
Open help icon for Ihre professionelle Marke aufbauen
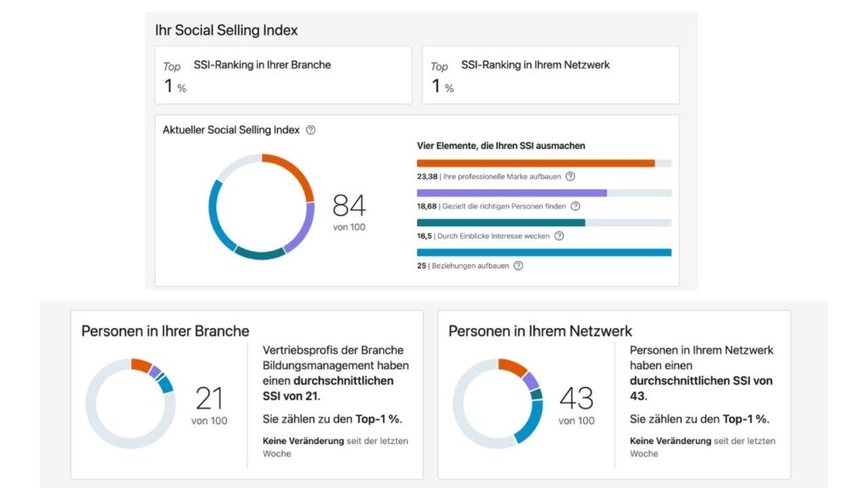pos(570,176)
